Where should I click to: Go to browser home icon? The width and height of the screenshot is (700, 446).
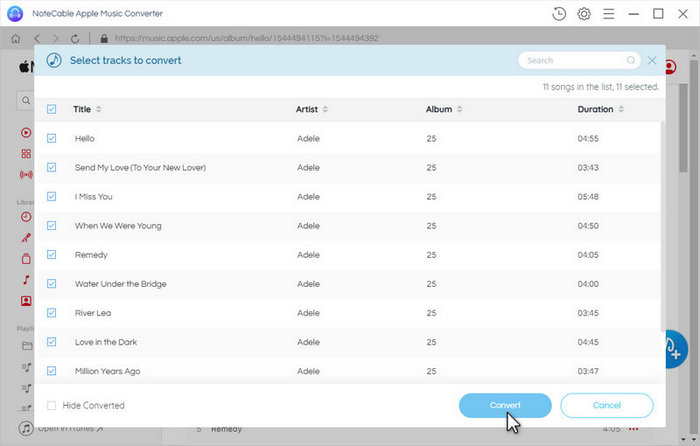coord(16,38)
